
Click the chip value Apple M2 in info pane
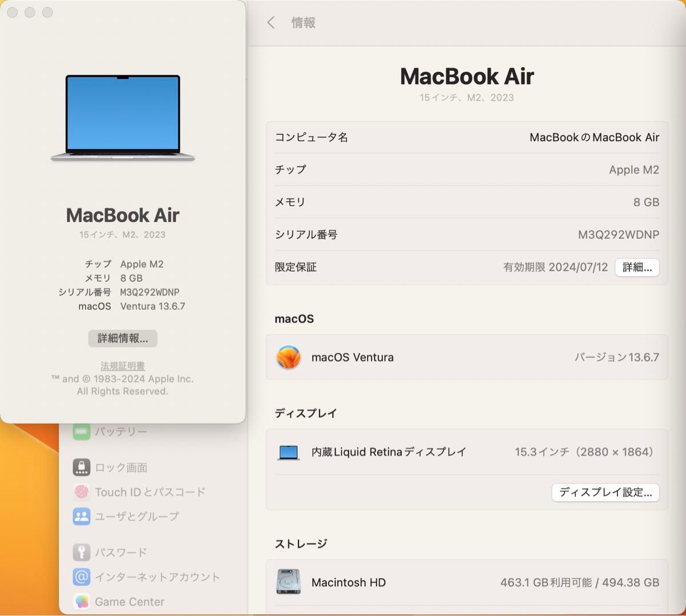point(634,170)
